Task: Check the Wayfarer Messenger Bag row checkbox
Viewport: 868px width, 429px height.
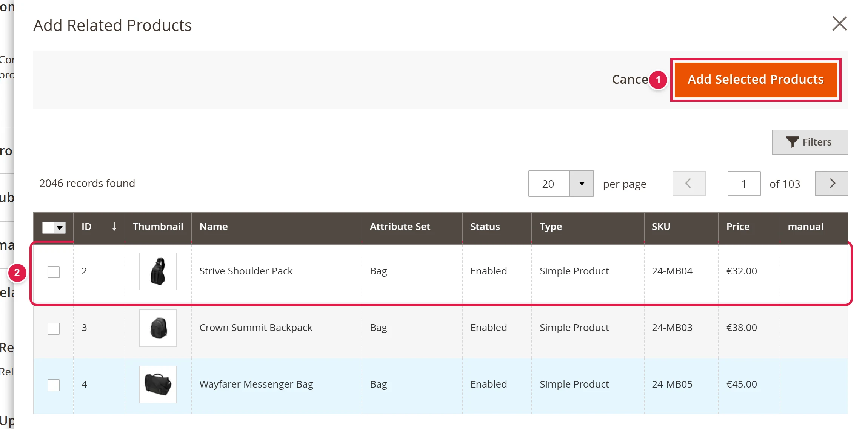Action: [54, 385]
